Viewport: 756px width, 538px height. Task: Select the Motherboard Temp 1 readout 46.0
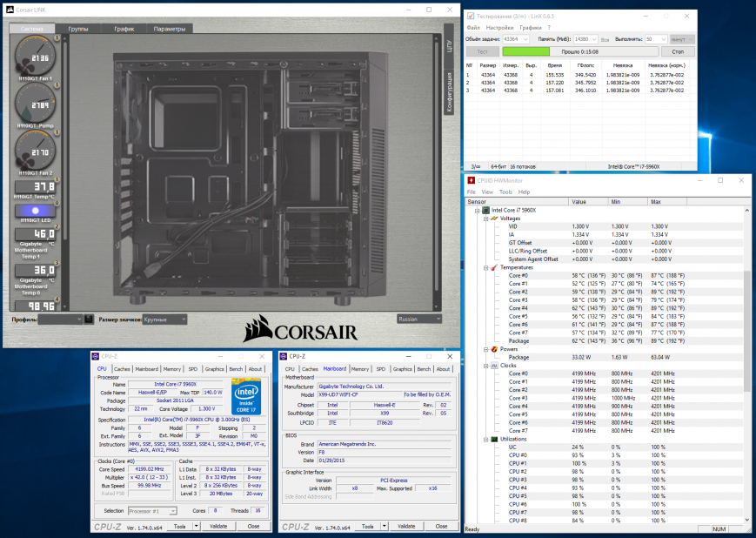click(x=35, y=234)
